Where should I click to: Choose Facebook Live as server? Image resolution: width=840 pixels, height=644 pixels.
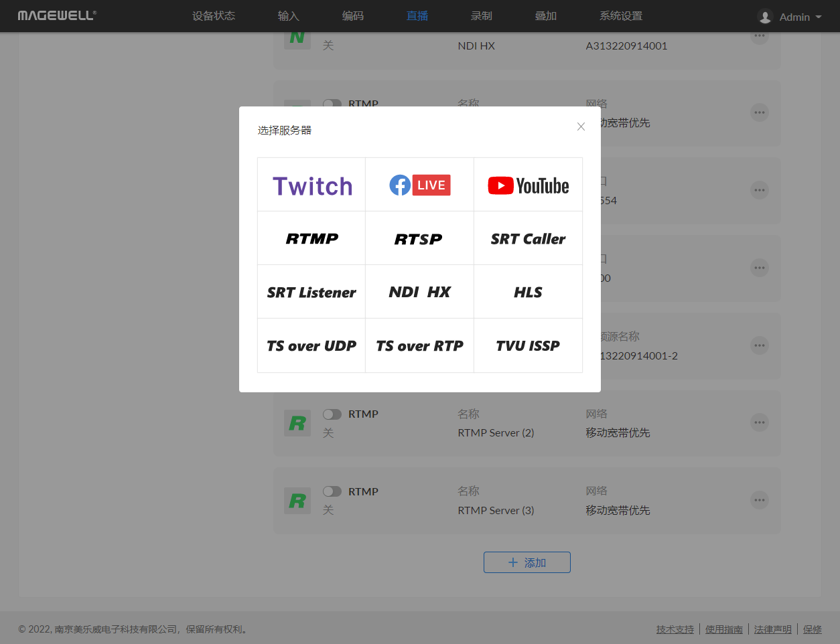(x=420, y=185)
